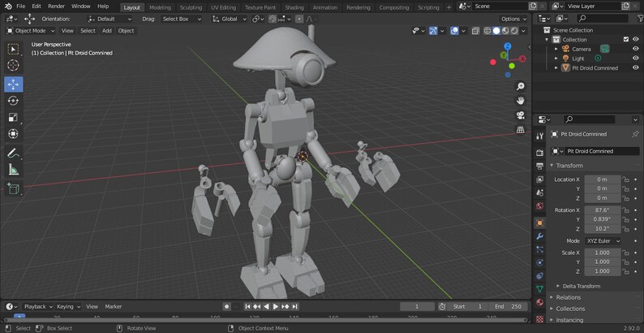Open the File menu
The height and width of the screenshot is (333, 644).
(20, 6)
